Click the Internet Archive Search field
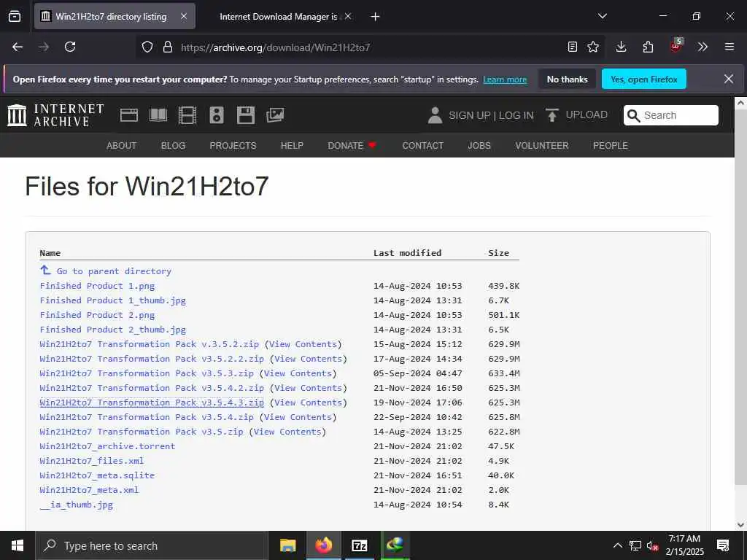 click(x=671, y=115)
